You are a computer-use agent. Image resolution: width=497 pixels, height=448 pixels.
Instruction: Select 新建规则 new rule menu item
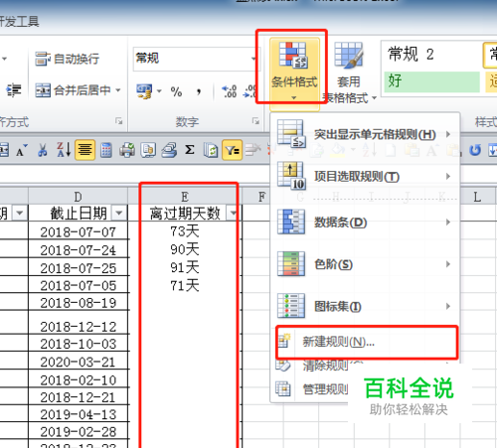click(367, 342)
